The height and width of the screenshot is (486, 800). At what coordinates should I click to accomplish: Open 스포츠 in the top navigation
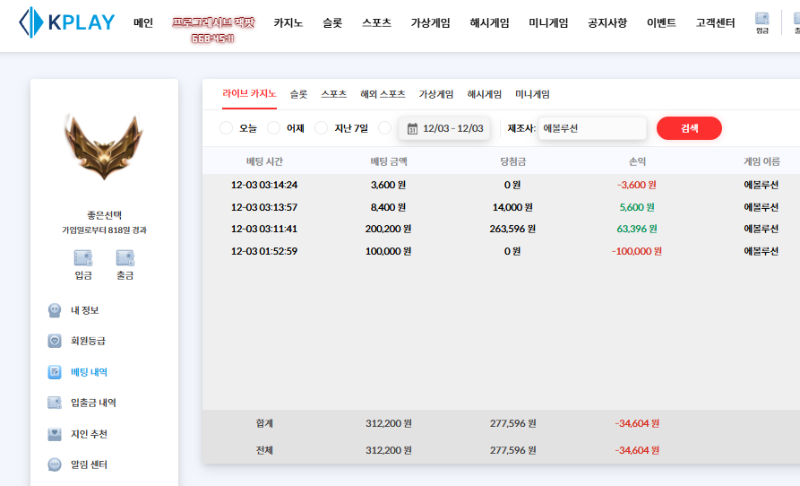tap(377, 23)
